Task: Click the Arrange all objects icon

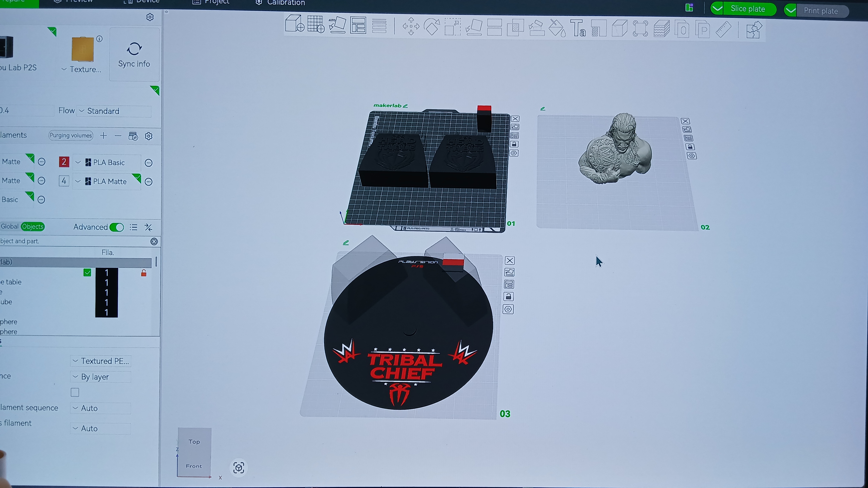Action: click(358, 25)
